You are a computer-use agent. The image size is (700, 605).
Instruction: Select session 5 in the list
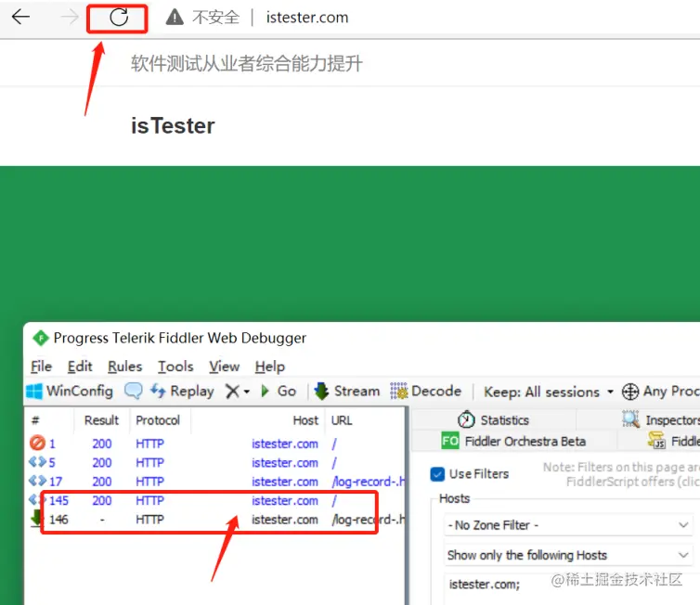[215, 463]
